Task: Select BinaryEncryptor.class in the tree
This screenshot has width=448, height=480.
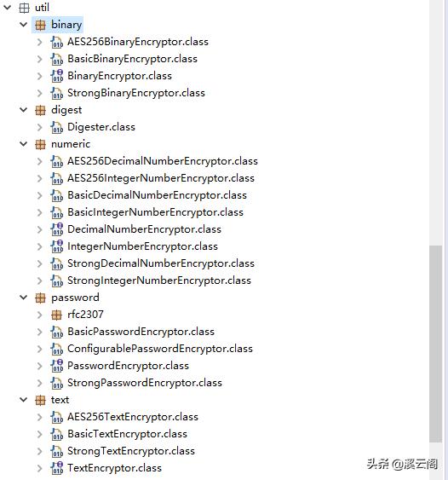Action: (x=119, y=76)
